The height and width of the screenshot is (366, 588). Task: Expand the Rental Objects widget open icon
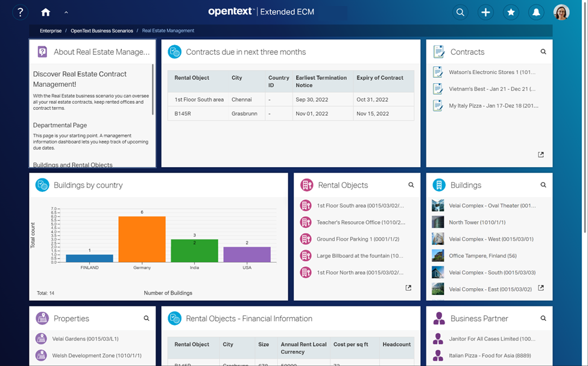pos(408,288)
